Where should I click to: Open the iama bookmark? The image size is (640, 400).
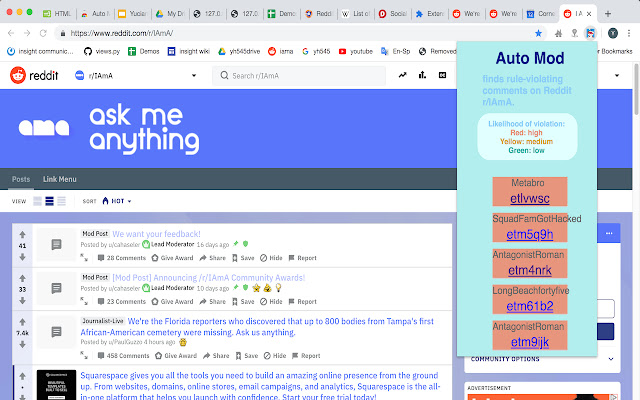coord(280,51)
